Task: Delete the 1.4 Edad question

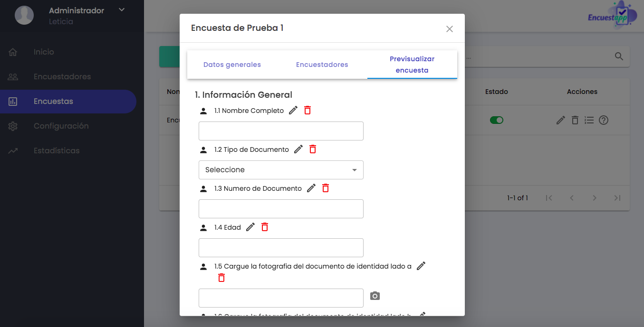Action: pyautogui.click(x=265, y=227)
